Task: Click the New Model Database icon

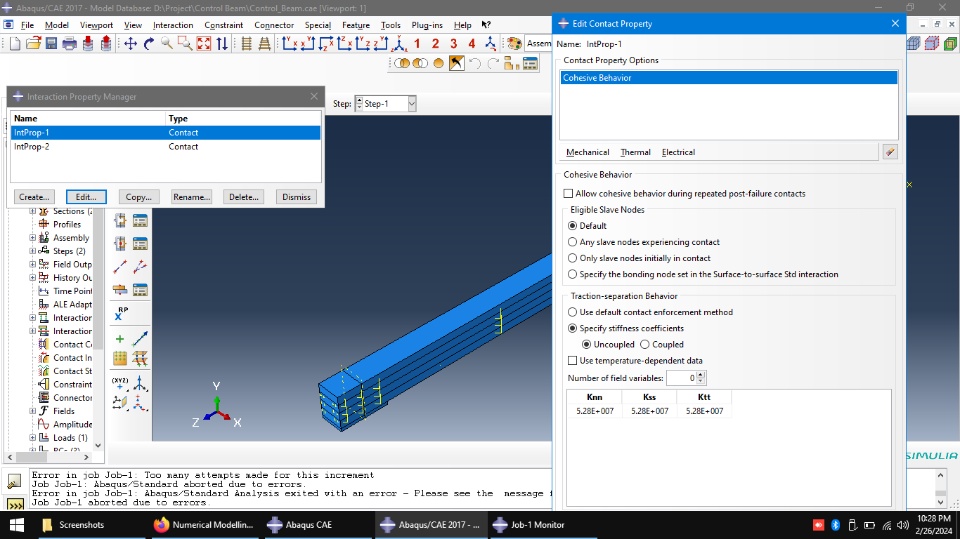Action: pos(15,43)
